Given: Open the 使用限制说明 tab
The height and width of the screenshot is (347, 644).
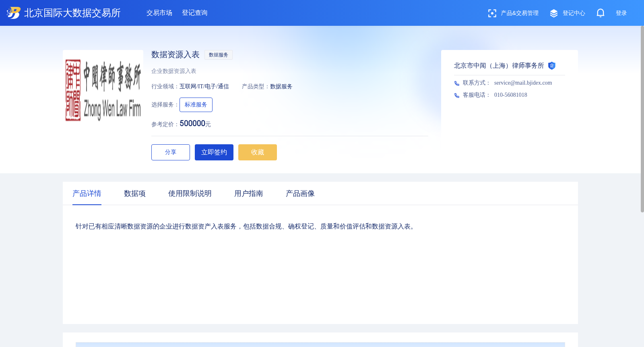Looking at the screenshot, I should pos(190,193).
